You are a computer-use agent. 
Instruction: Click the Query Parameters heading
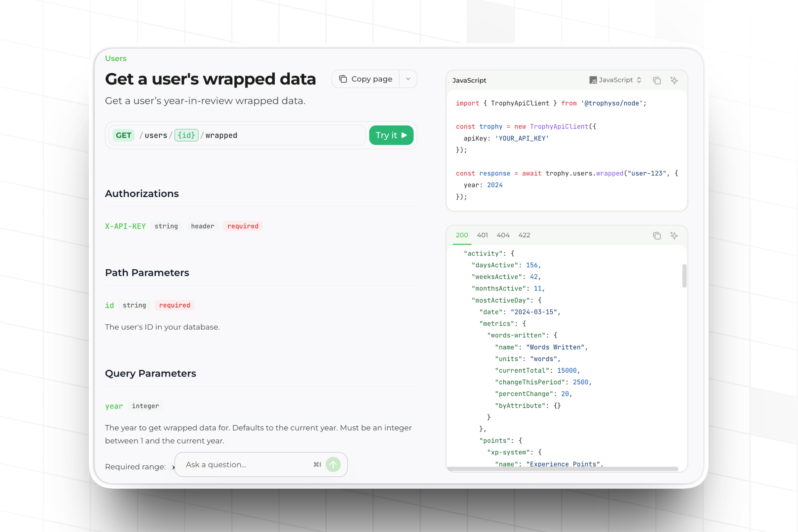point(150,373)
